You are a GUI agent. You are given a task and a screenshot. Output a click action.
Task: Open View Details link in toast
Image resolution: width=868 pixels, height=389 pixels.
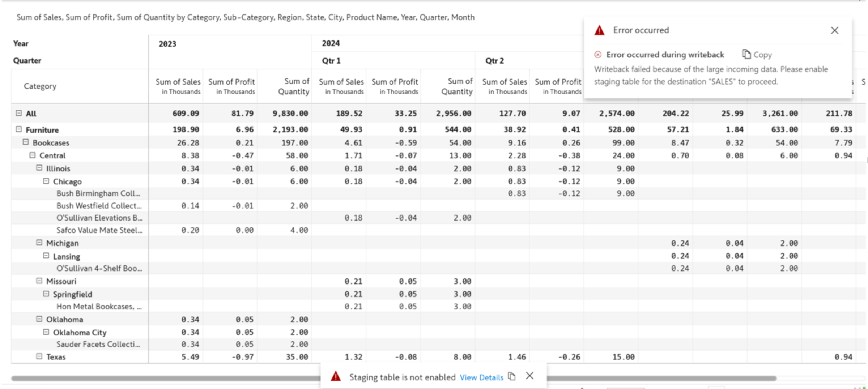click(481, 377)
